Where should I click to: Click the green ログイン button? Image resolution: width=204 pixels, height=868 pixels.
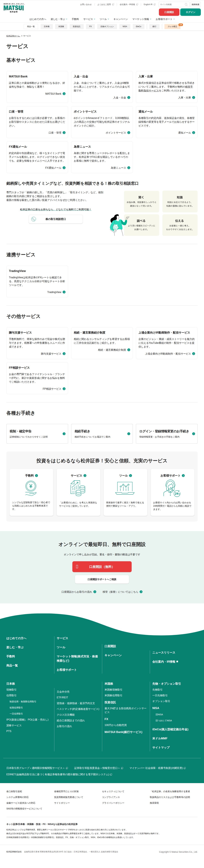tap(191, 12)
